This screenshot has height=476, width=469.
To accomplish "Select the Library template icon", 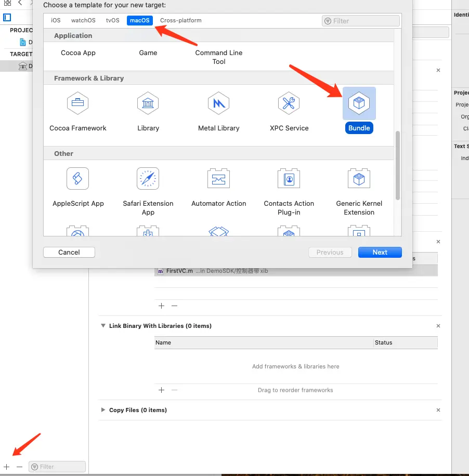I will pos(148,103).
